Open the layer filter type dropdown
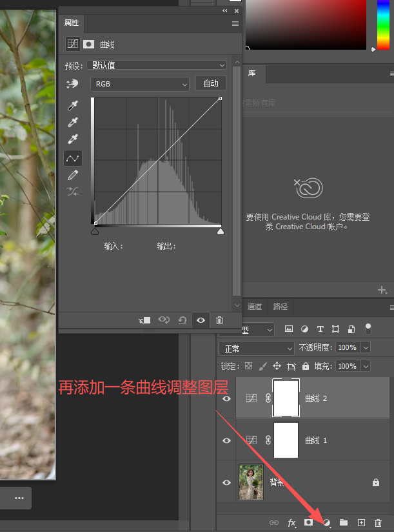This screenshot has height=532, width=394. (x=257, y=329)
